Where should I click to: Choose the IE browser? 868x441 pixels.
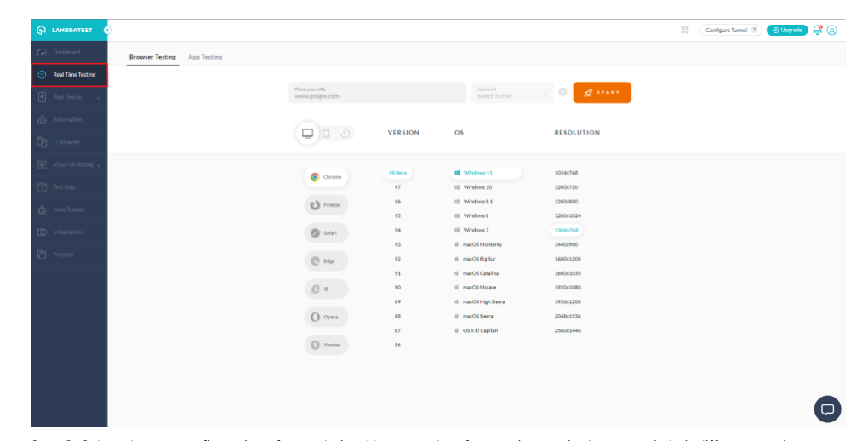[x=327, y=289]
